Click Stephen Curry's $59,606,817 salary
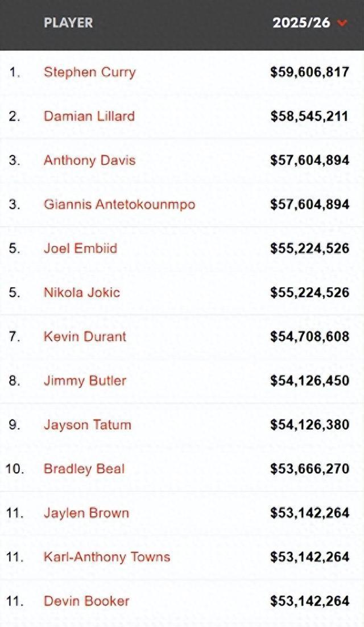The height and width of the screenshot is (627, 364). (309, 72)
